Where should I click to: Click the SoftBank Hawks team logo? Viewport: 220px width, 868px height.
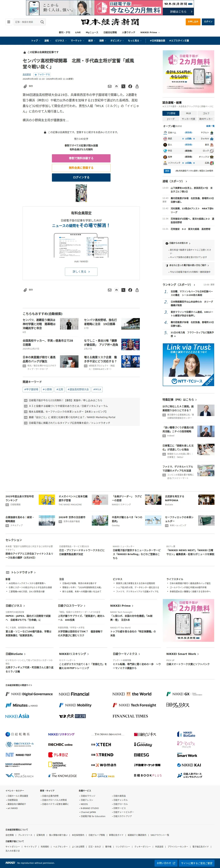[165, 163]
